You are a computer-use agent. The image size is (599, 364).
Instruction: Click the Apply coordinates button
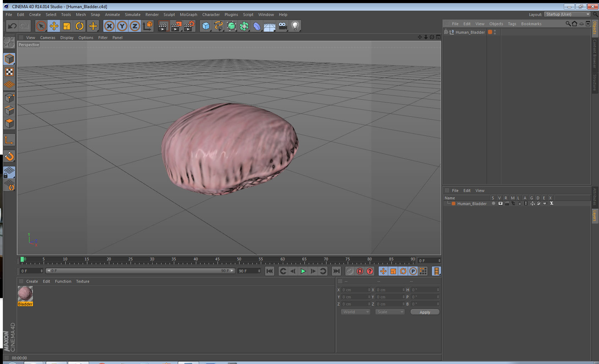tap(425, 312)
